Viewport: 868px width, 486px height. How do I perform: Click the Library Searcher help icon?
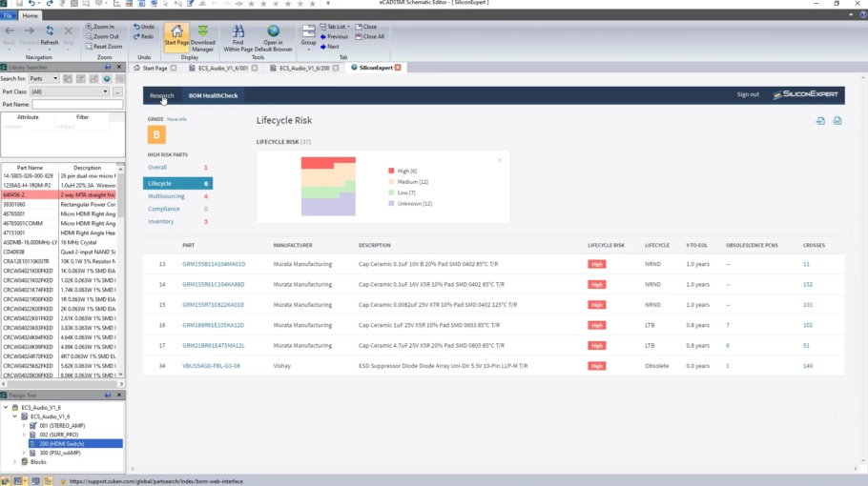[x=108, y=67]
